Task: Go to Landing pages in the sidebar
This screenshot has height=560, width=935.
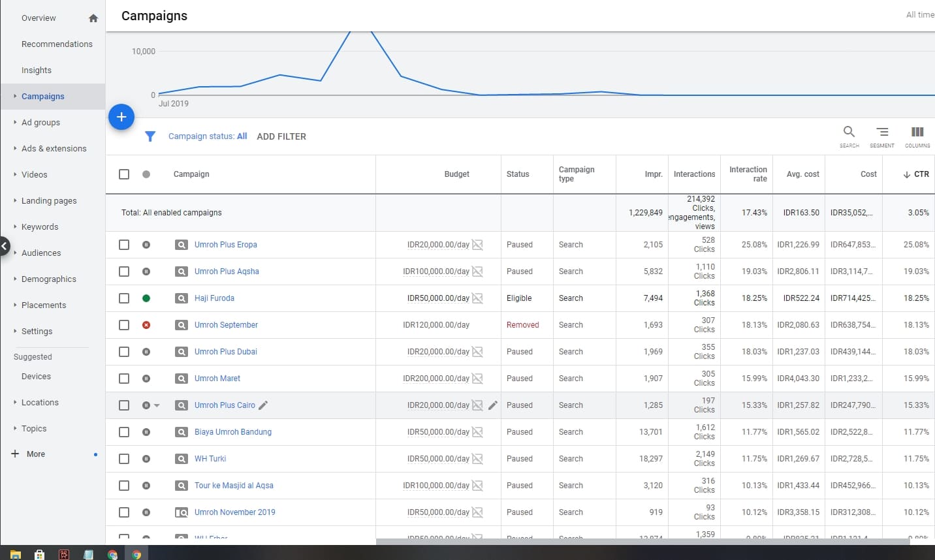Action: pos(49,201)
